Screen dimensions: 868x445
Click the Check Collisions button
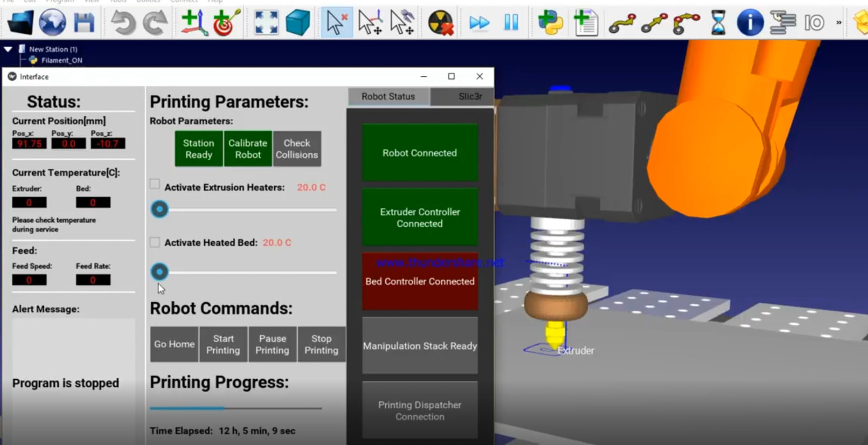(297, 149)
